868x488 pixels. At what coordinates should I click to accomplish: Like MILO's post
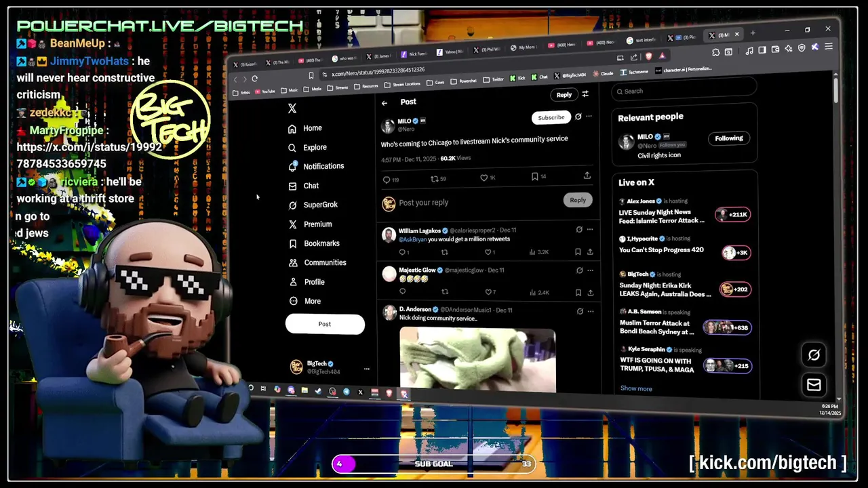(484, 178)
